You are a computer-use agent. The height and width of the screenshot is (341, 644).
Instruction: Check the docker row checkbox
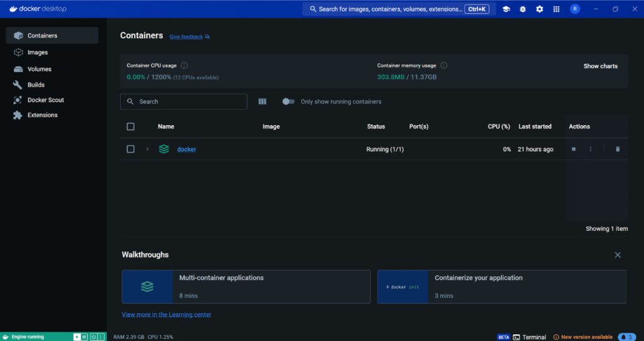click(131, 149)
